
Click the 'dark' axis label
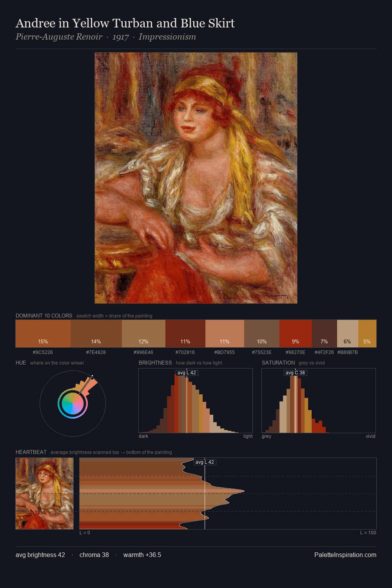[143, 436]
